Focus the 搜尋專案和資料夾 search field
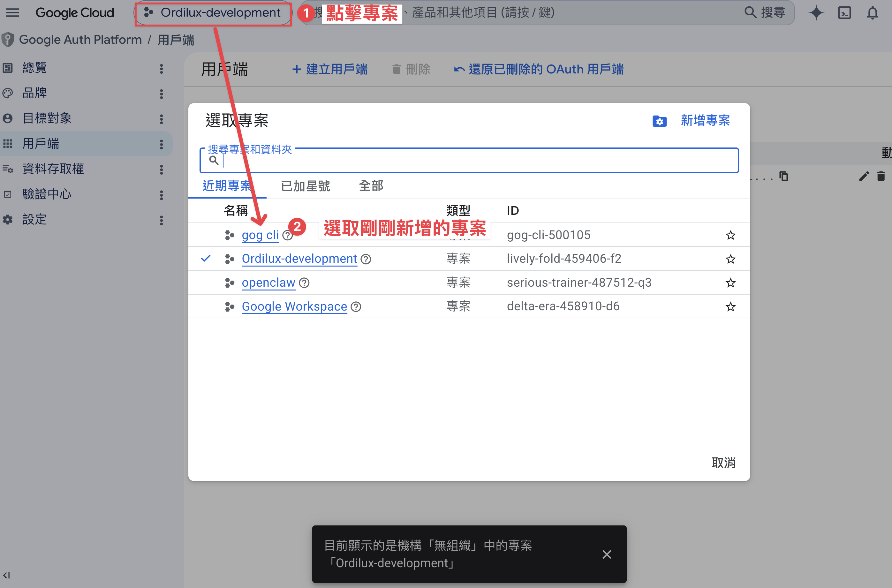 pos(469,161)
